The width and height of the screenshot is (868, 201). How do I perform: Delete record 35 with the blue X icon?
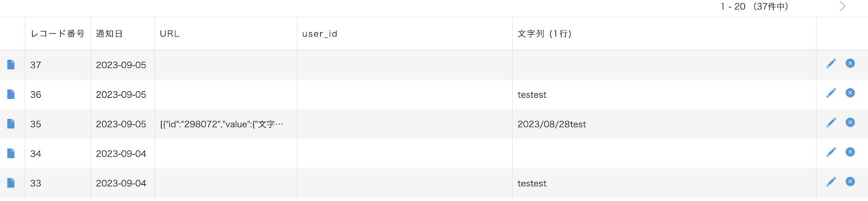pyautogui.click(x=850, y=123)
